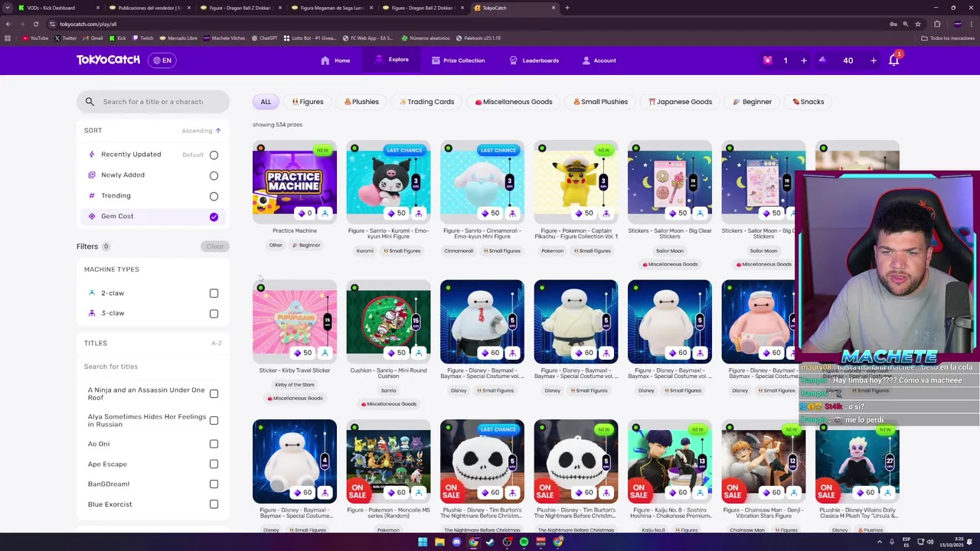
Task: Open the Leaderboards page
Action: 534,60
